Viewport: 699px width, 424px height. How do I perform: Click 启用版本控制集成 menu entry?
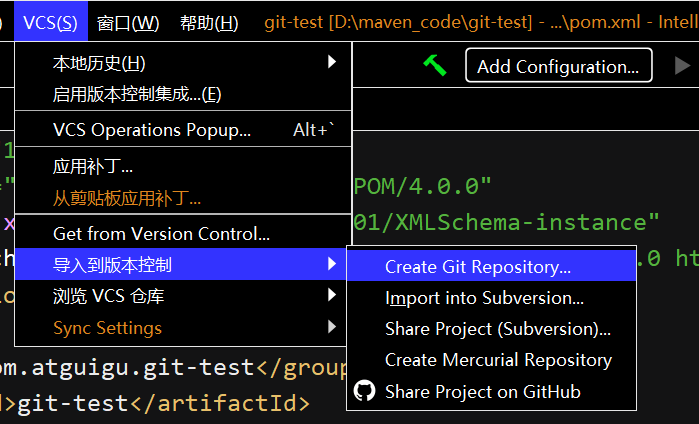tap(137, 95)
